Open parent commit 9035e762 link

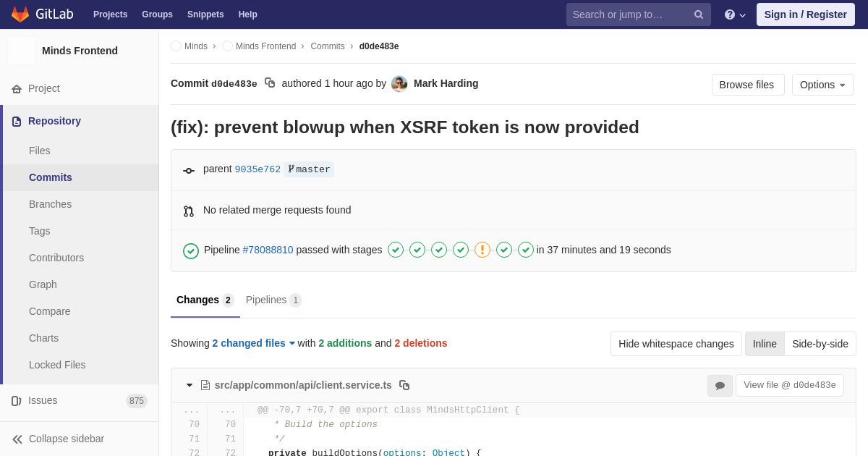coord(258,169)
